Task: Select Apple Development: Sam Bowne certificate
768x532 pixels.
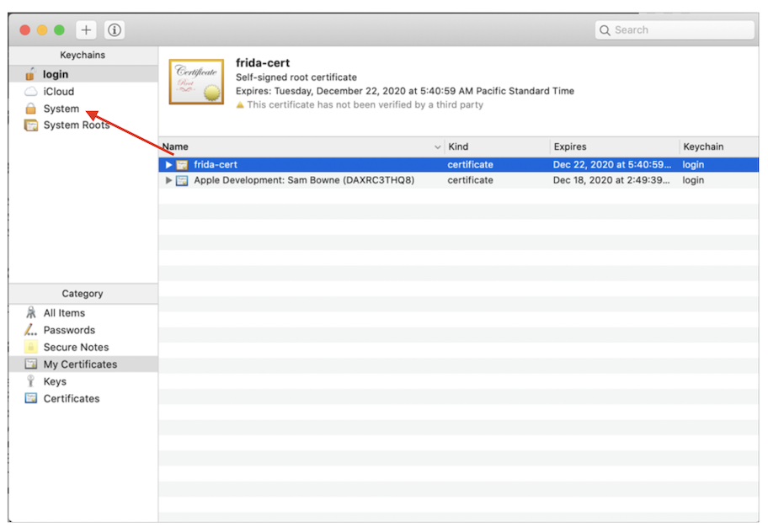Action: point(304,180)
